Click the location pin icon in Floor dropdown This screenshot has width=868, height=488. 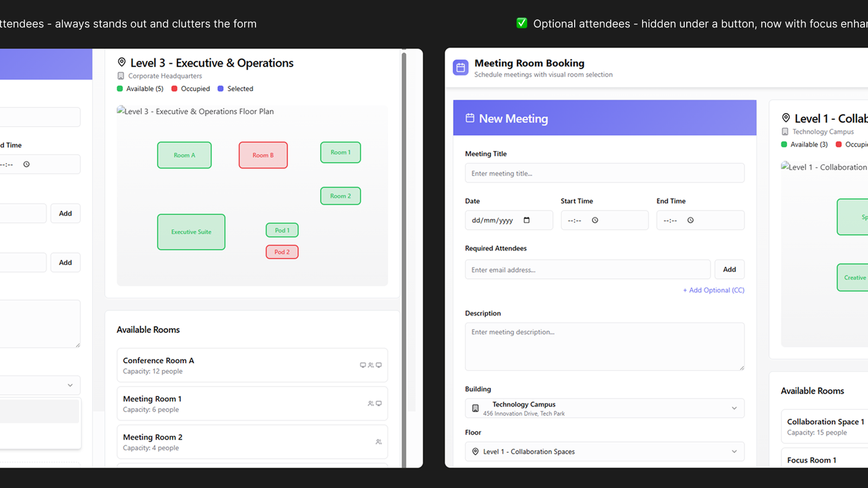coord(475,452)
